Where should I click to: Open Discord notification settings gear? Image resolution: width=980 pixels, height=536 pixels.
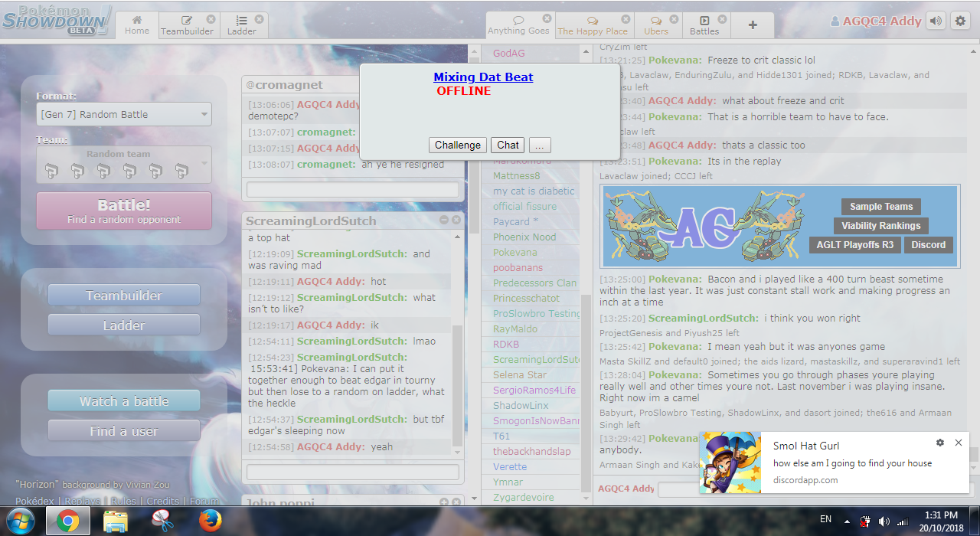point(940,443)
